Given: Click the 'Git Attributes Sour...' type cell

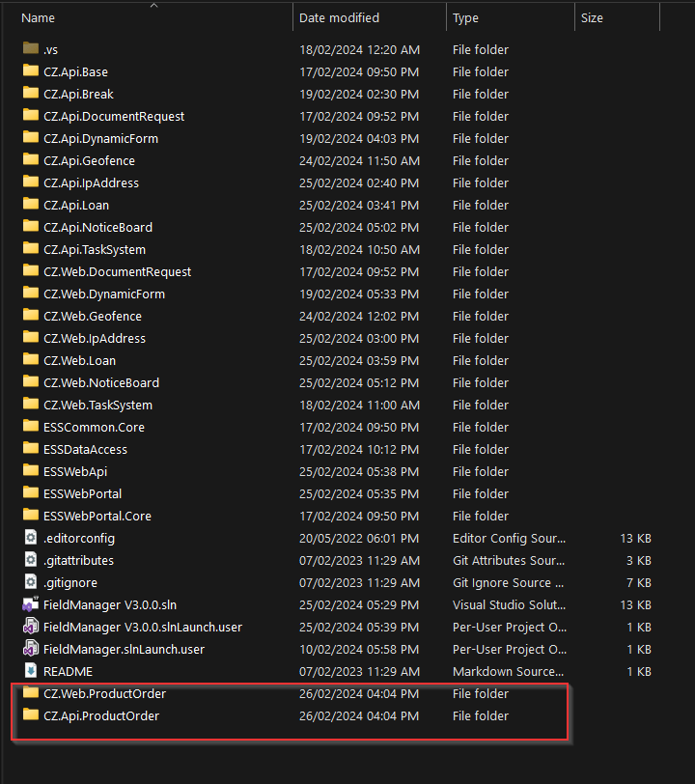Looking at the screenshot, I should click(509, 561).
